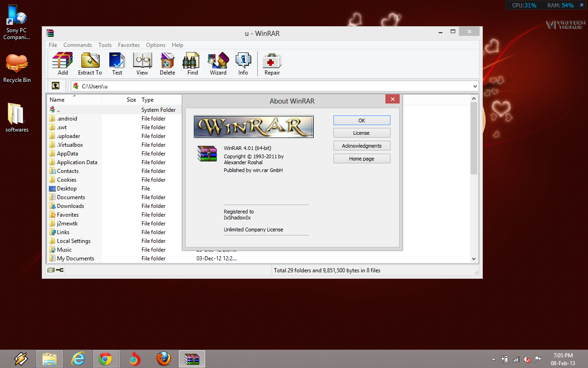Click the password key status icon
This screenshot has height=368, width=588.
[60, 270]
